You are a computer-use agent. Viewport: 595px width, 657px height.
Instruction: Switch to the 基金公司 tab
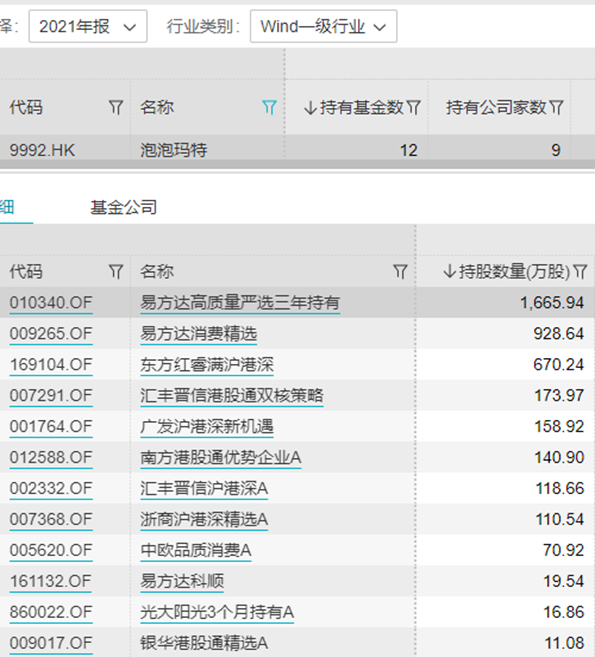pyautogui.click(x=124, y=207)
